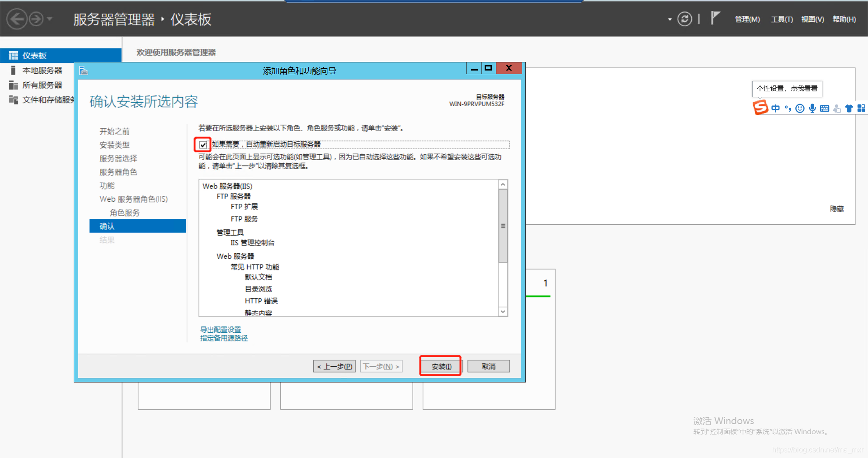Viewport: 868px width, 458px height.
Task: Click the Sogou input method S logo
Action: pyautogui.click(x=760, y=108)
